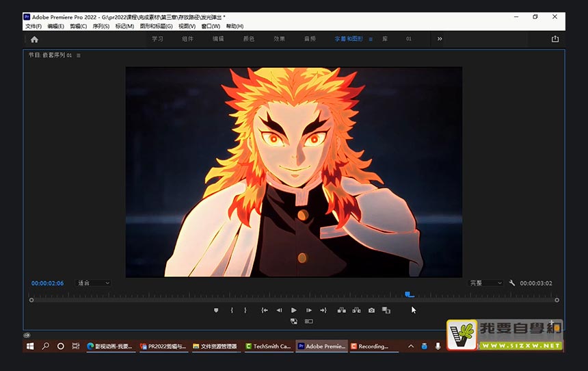Switch to the 01 workspace
The image size is (588, 371).
[x=409, y=39]
